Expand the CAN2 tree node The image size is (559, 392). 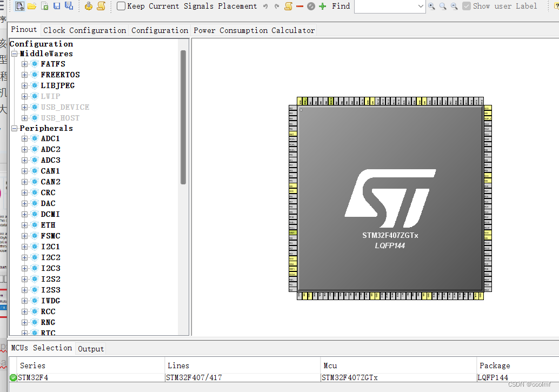point(24,182)
